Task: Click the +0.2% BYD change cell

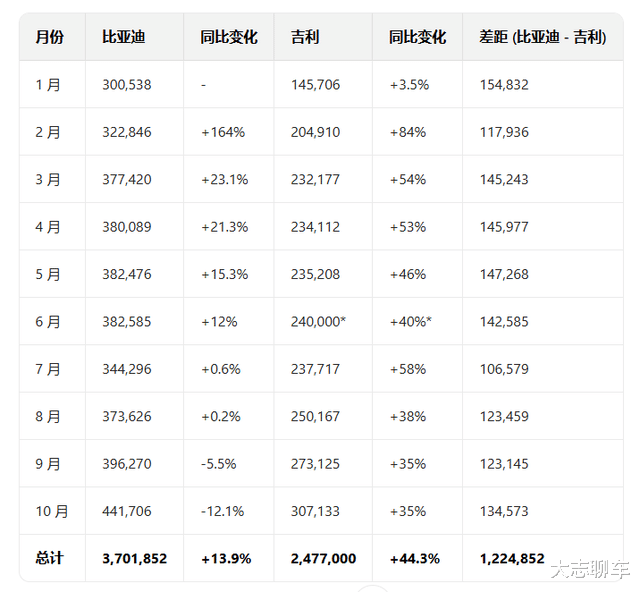Action: click(221, 416)
